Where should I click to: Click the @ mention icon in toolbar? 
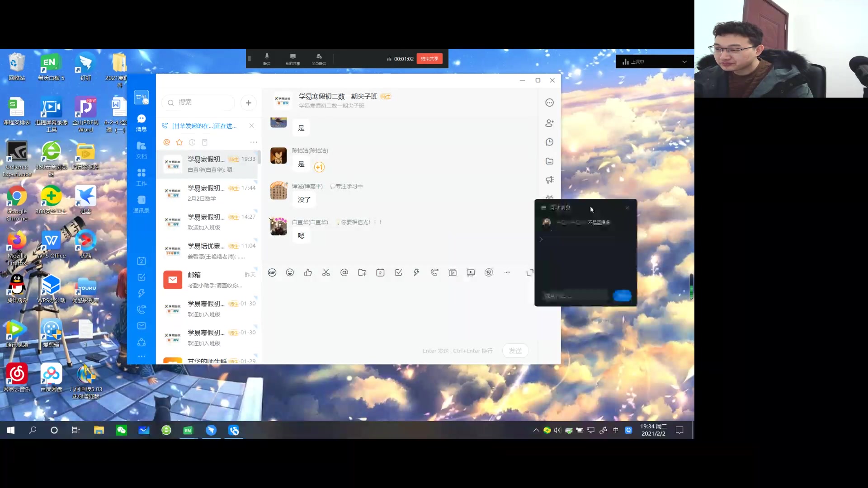pyautogui.click(x=344, y=272)
